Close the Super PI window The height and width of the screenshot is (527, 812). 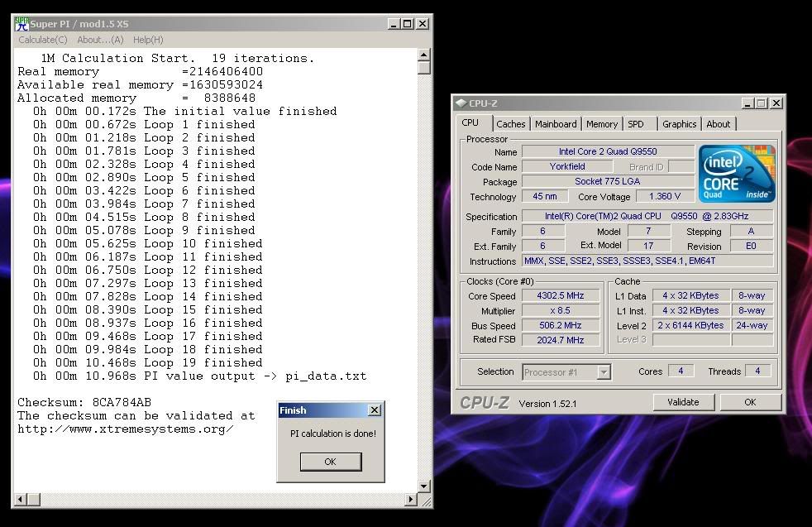(x=423, y=24)
